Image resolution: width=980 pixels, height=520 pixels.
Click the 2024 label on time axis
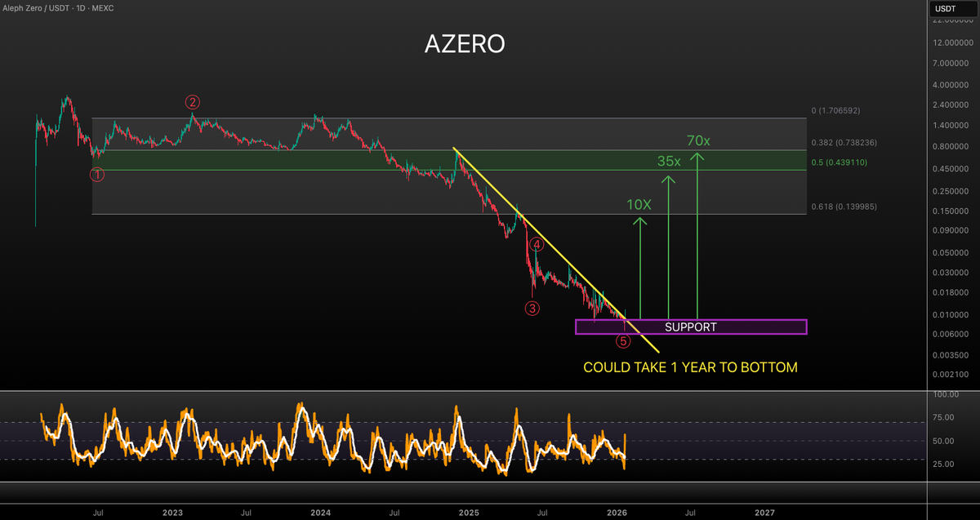[x=321, y=513]
